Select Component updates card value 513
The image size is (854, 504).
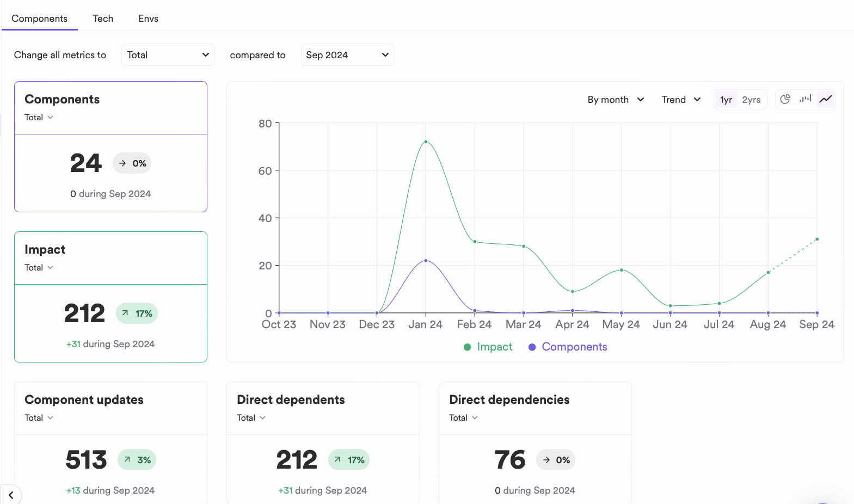coord(86,460)
